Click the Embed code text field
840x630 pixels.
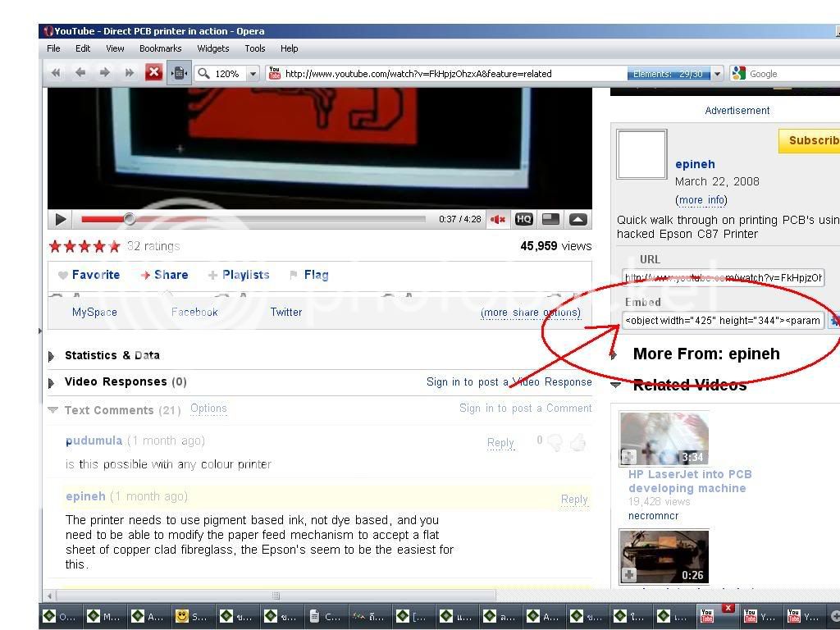tap(723, 321)
